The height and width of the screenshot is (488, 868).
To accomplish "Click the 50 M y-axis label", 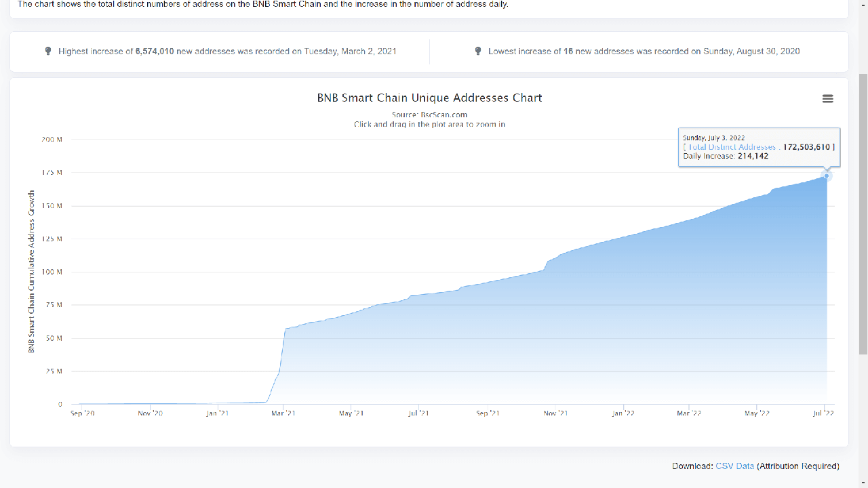I will 54,338.
